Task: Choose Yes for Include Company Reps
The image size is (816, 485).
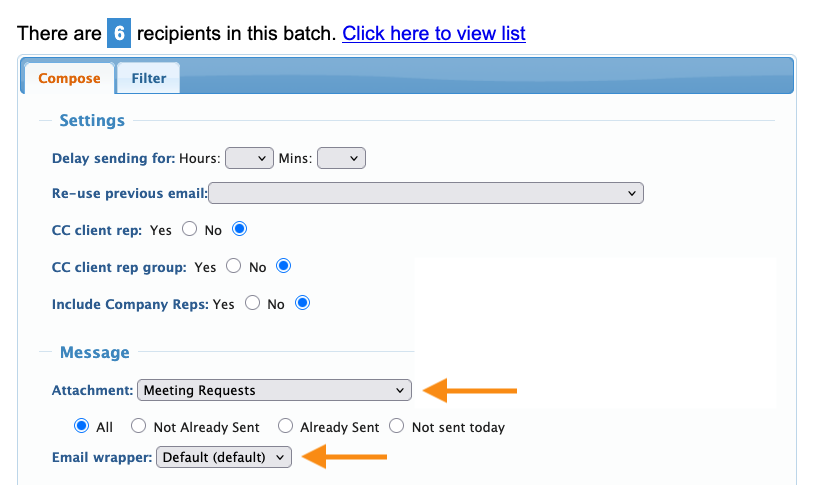Action: click(253, 303)
